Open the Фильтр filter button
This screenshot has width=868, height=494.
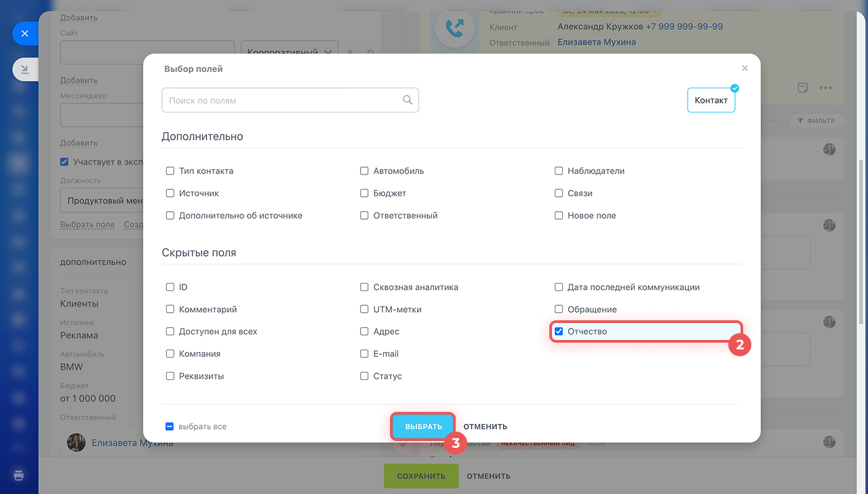point(816,121)
